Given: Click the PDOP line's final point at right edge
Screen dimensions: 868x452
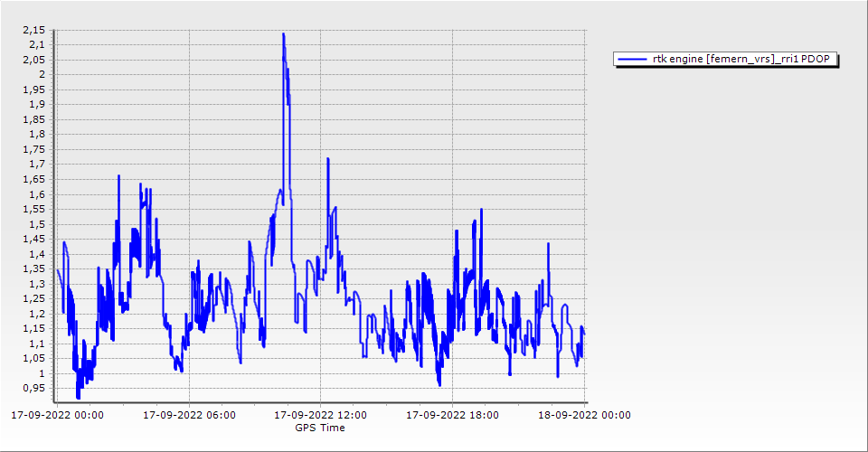Looking at the screenshot, I should coord(584,334).
